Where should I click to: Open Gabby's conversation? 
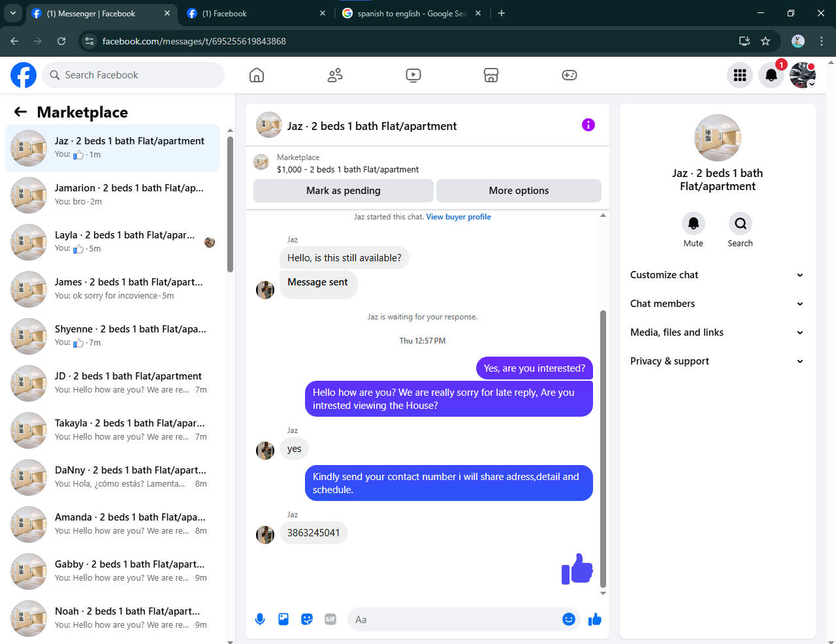(x=112, y=572)
